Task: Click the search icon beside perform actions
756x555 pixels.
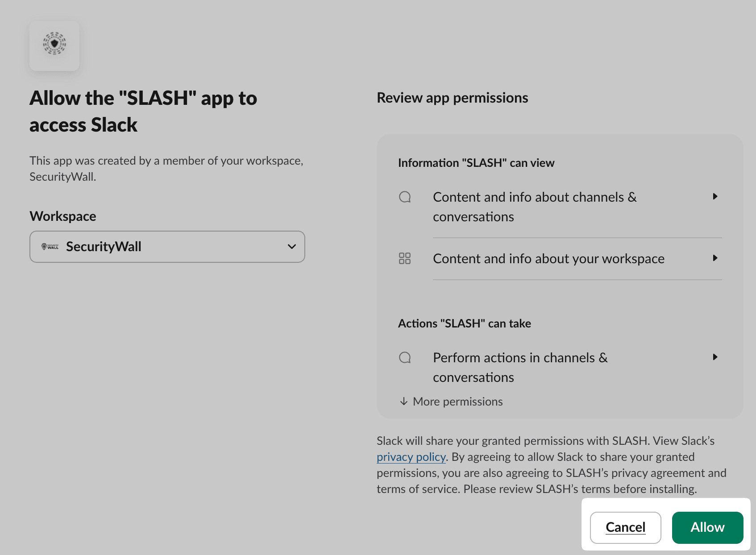Action: pos(405,357)
